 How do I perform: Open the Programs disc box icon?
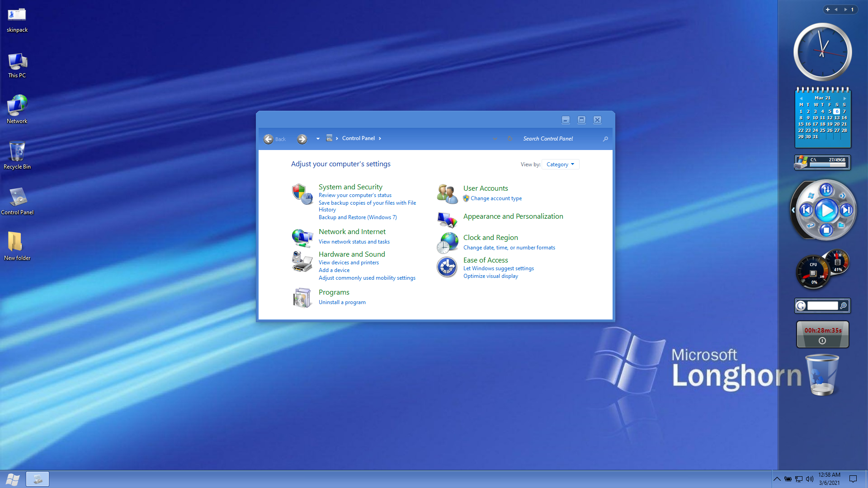pyautogui.click(x=302, y=298)
